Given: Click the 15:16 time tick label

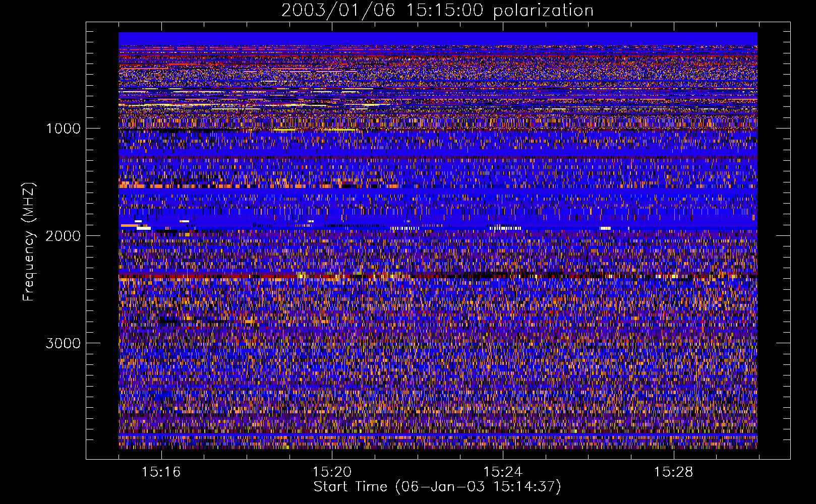Looking at the screenshot, I should [x=161, y=472].
